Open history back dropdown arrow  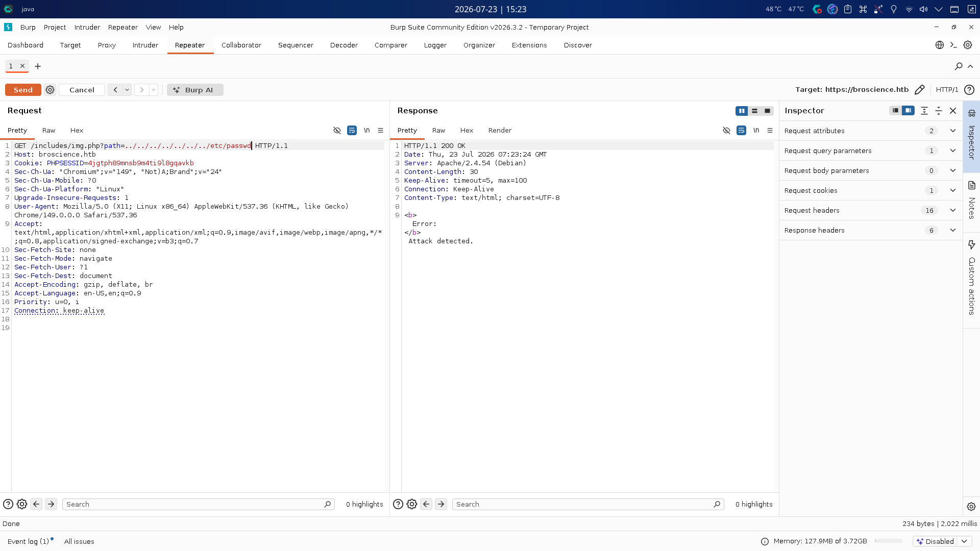point(127,90)
